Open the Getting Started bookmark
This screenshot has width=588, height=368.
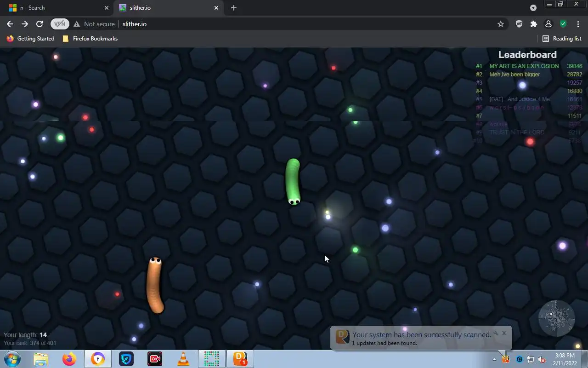coord(31,39)
